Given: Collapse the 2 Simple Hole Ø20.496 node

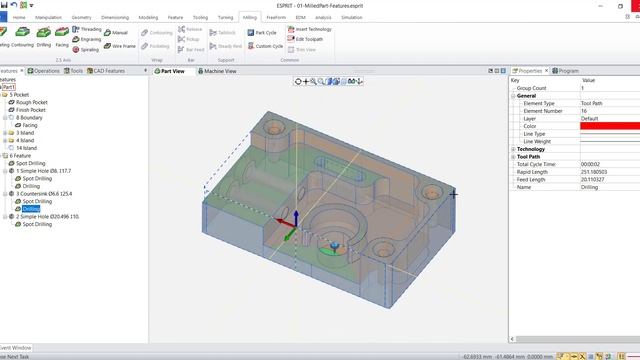Looking at the screenshot, I should pos(5,217).
